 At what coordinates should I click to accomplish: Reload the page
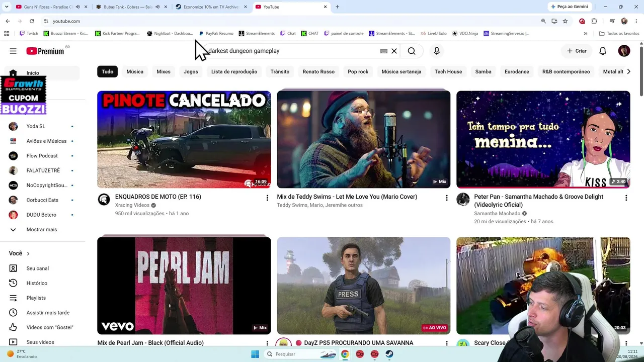coord(32,21)
